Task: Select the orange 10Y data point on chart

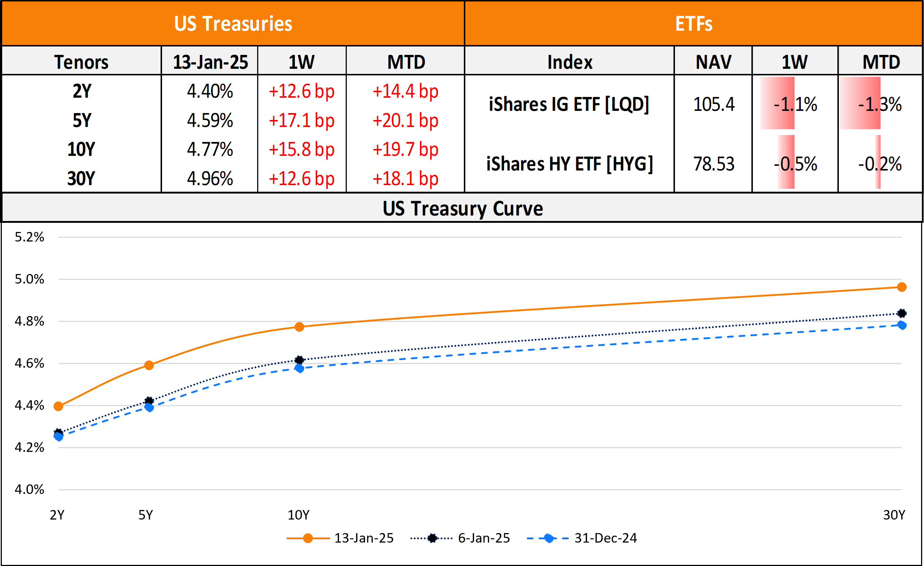Action: pos(299,327)
